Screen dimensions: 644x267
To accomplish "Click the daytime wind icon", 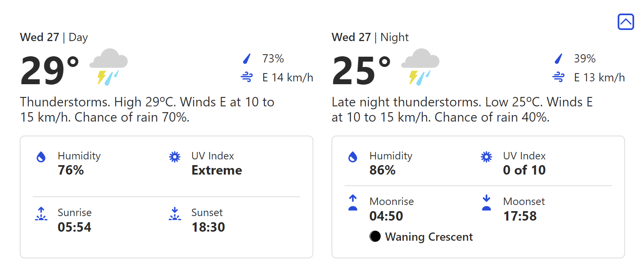I will click(x=247, y=77).
